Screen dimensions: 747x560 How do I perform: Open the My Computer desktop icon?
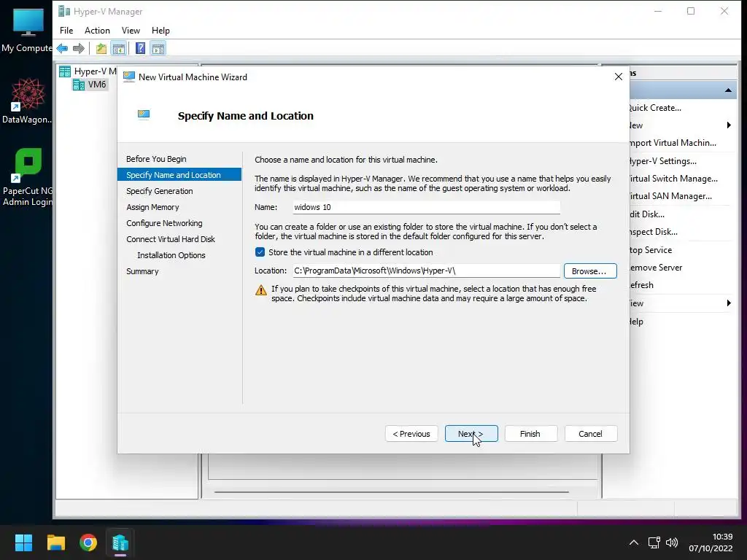point(27,31)
